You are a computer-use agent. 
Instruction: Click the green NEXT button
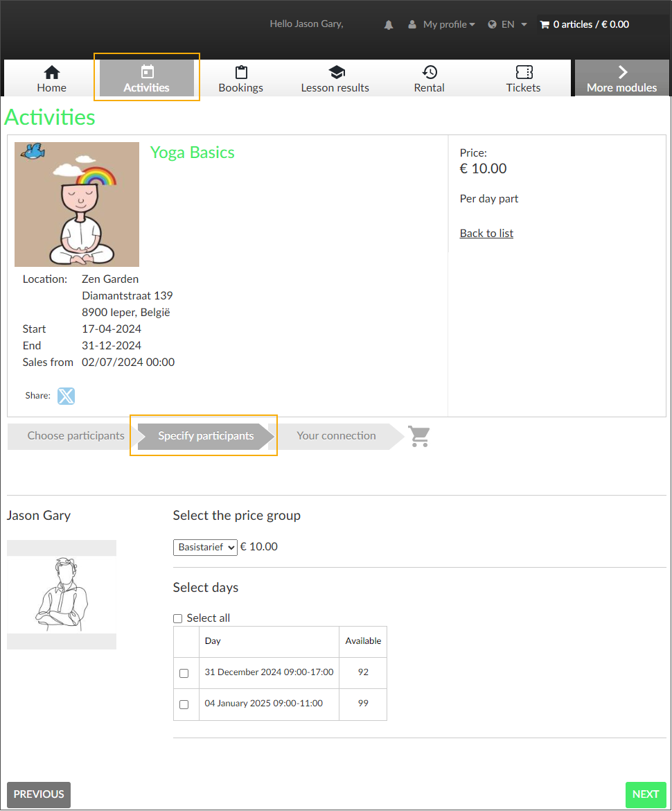tap(645, 794)
